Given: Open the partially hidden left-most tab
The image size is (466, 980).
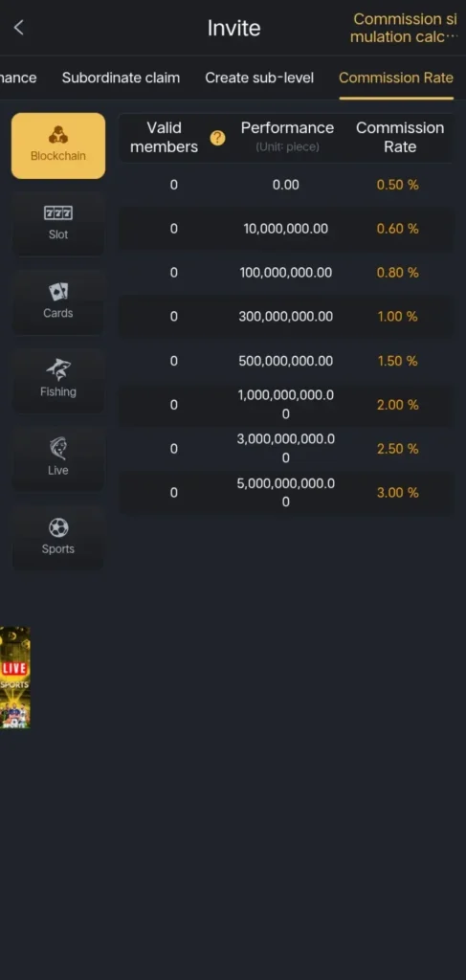Looking at the screenshot, I should pos(18,78).
